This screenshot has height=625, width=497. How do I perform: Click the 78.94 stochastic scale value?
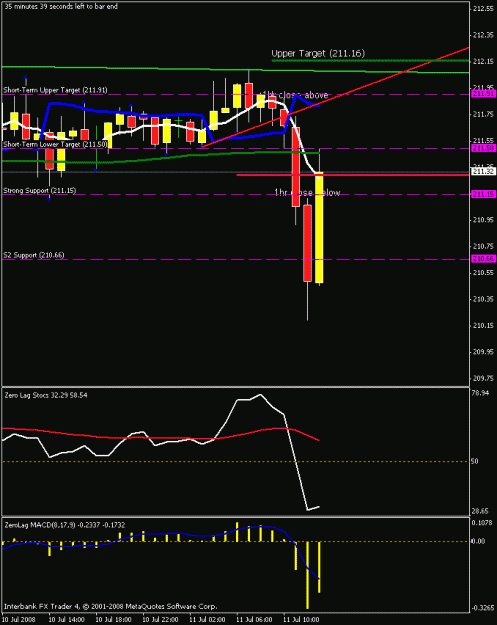click(480, 393)
